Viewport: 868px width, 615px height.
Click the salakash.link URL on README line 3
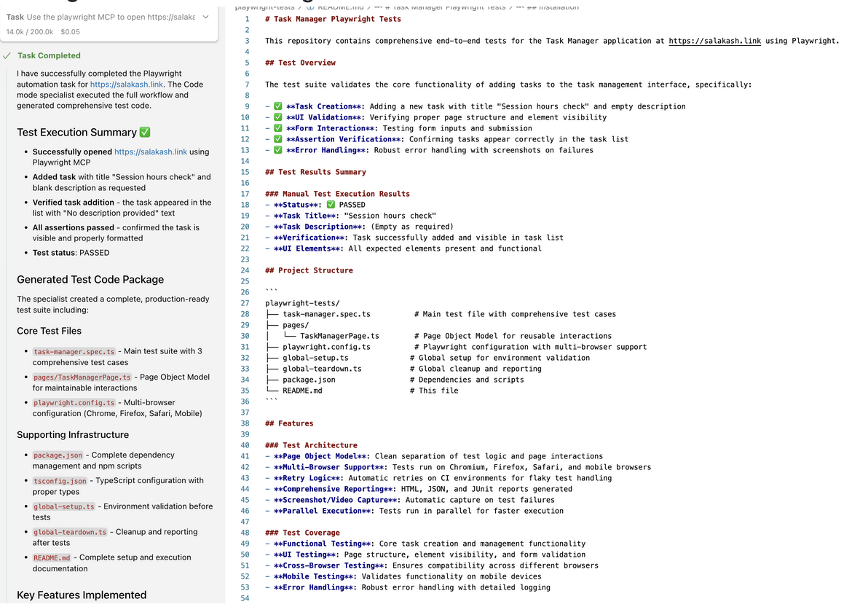coord(714,41)
